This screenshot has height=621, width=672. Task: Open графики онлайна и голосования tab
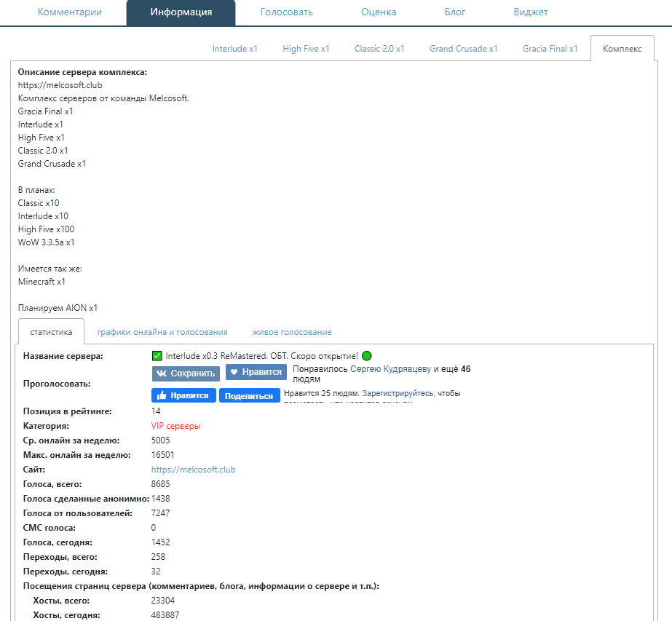162,332
